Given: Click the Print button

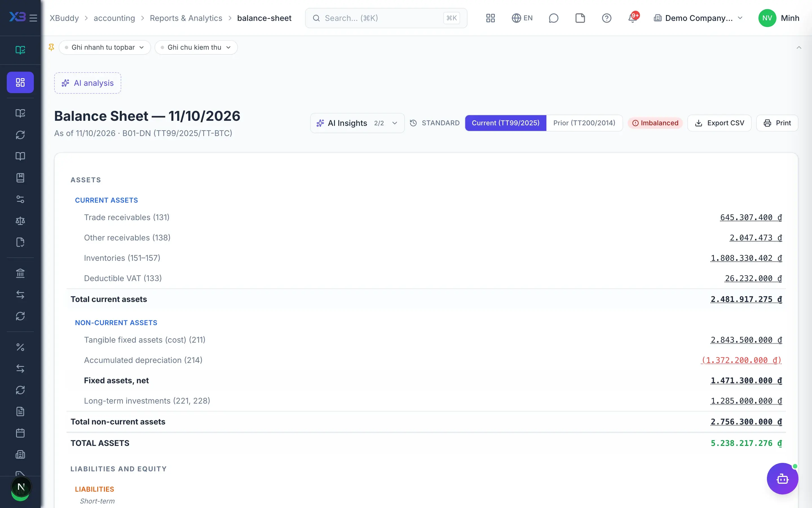Looking at the screenshot, I should pos(777,123).
